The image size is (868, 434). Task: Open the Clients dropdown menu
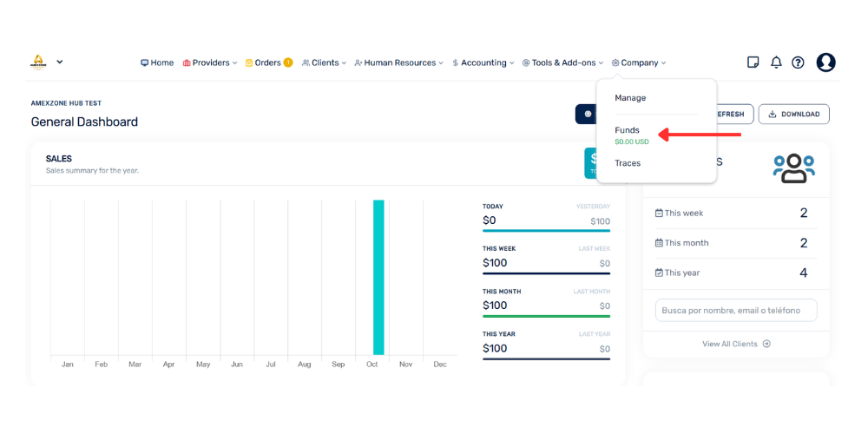click(x=324, y=63)
